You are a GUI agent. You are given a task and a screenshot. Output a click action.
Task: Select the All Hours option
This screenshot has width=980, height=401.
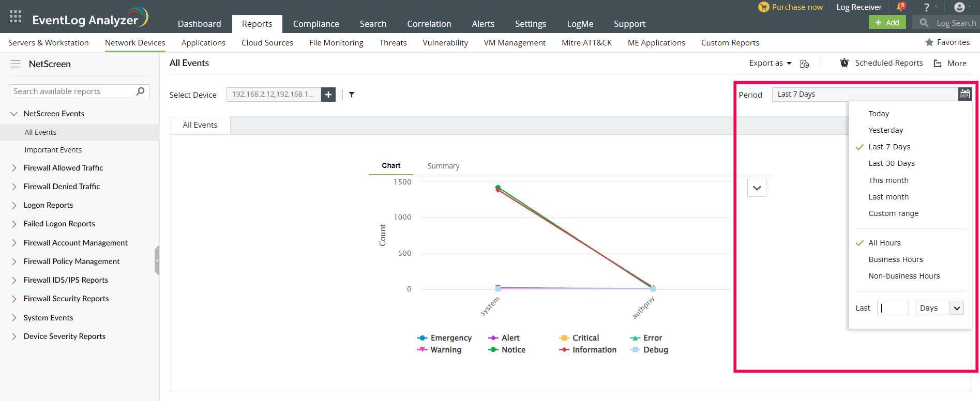pos(884,243)
